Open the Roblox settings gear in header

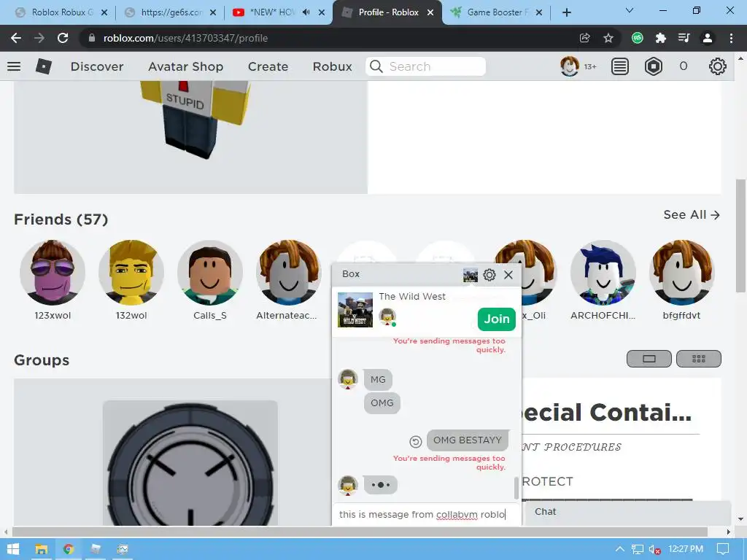click(x=718, y=66)
